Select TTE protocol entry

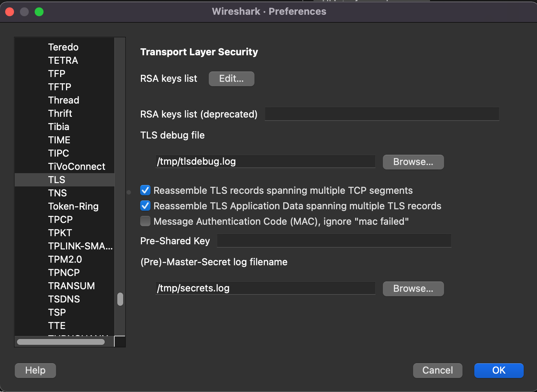pos(65,326)
